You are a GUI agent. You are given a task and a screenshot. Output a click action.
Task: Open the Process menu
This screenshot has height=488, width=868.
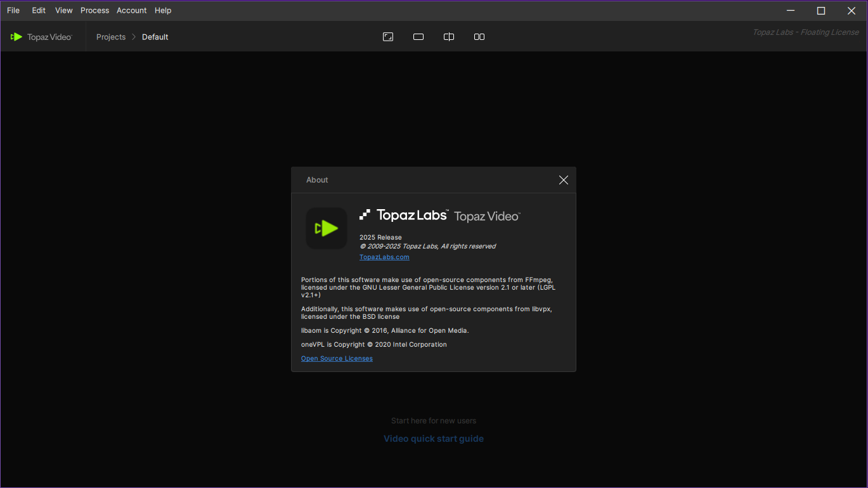point(94,10)
